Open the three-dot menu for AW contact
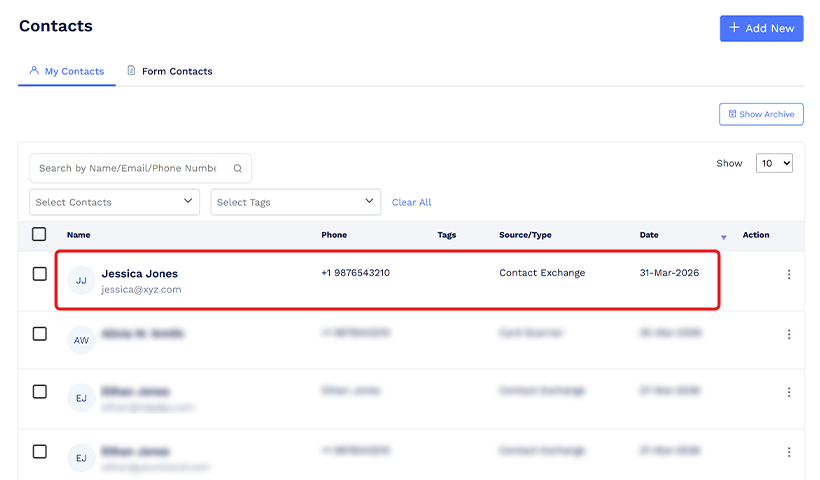 789,334
